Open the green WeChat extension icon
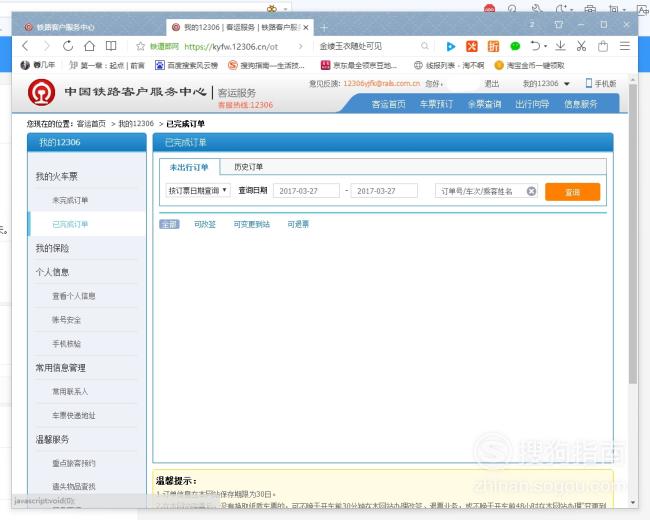 [x=515, y=46]
